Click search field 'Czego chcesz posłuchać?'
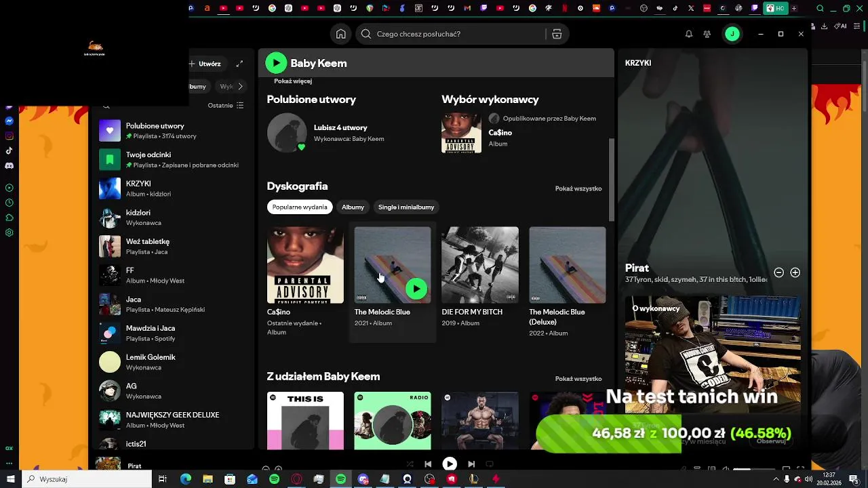Image resolution: width=868 pixels, height=488 pixels. [451, 34]
